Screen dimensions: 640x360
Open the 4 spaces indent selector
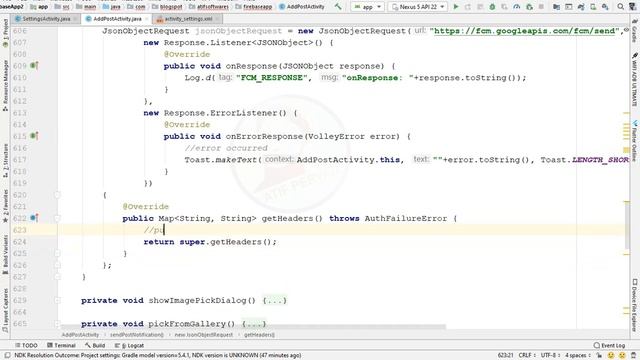pyautogui.click(x=578, y=356)
